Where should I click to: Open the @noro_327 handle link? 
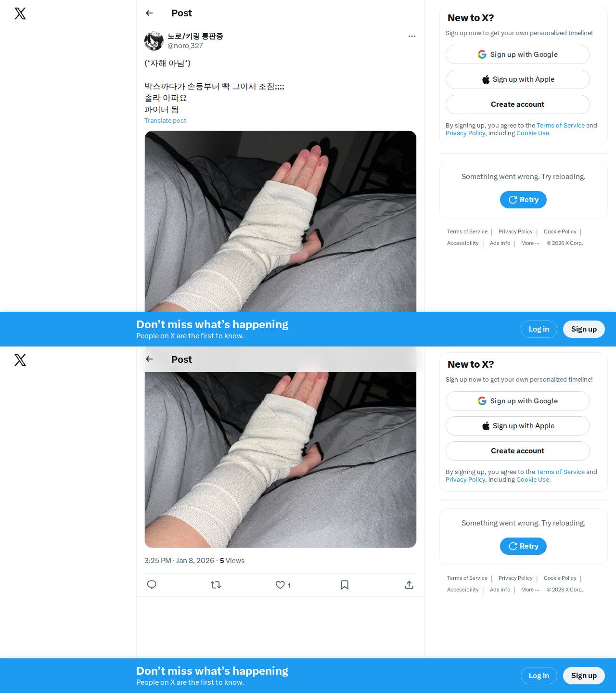[x=185, y=46]
